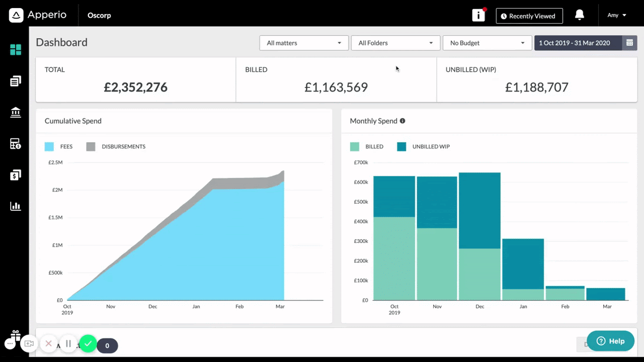Open the bar chart reports sidebar icon
The width and height of the screenshot is (644, 362).
point(16,206)
